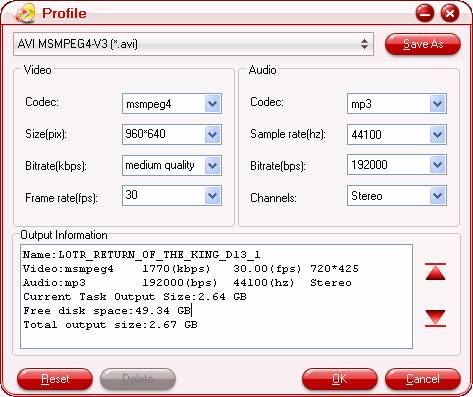The width and height of the screenshot is (473, 397).
Task: Confirm settings with the OK button
Action: pyautogui.click(x=340, y=379)
